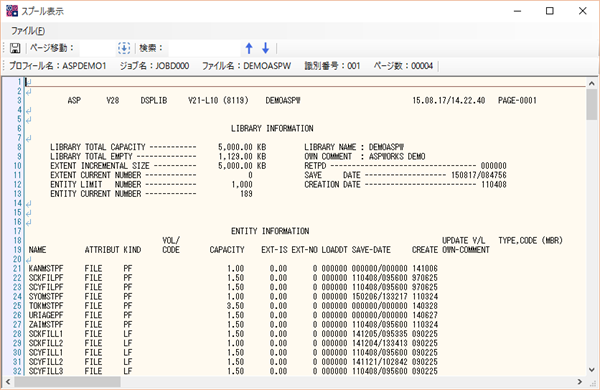Click horizontal scrollbar right arrow
The image size is (600, 390).
click(x=580, y=382)
